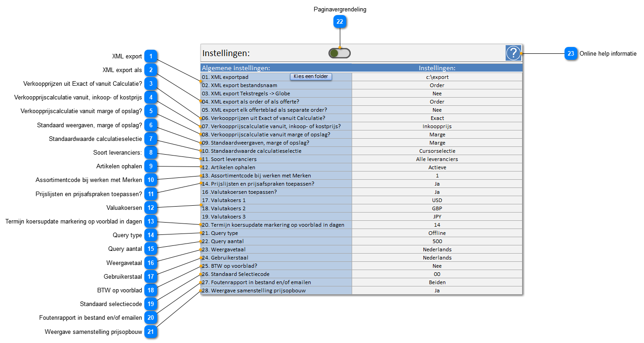Select the value for XML export bestandsnaam
The height and width of the screenshot is (343, 644).
pyautogui.click(x=437, y=85)
